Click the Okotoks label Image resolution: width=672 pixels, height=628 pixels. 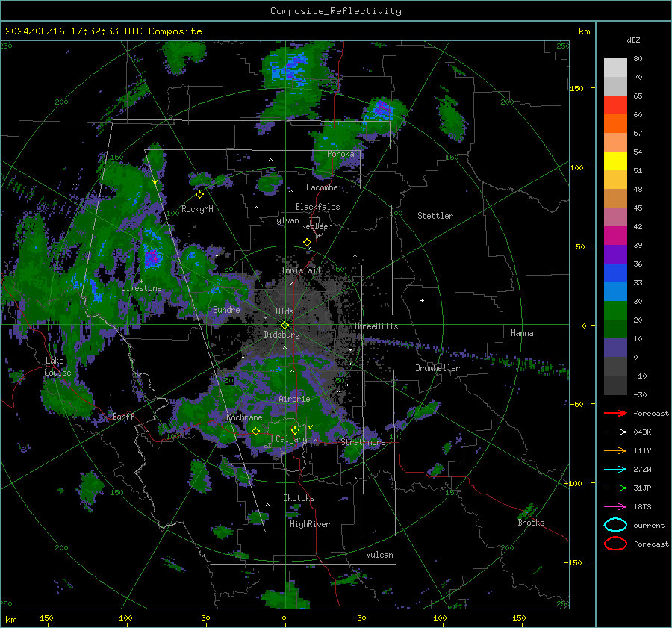tap(299, 498)
